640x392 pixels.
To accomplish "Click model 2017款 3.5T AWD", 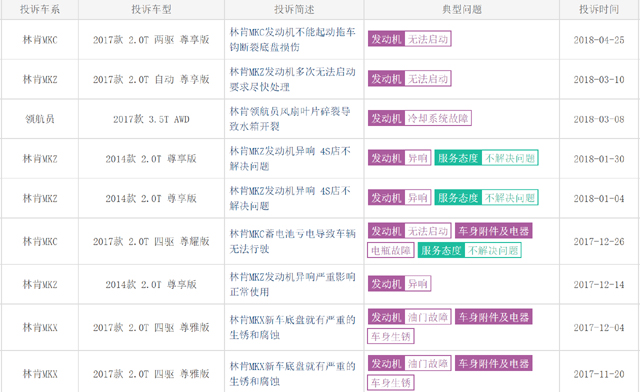I will tap(151, 119).
